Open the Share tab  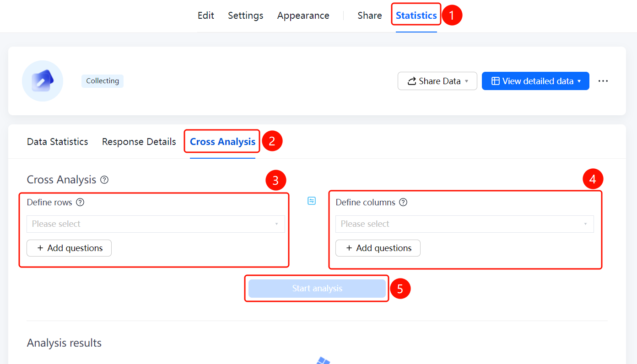370,16
